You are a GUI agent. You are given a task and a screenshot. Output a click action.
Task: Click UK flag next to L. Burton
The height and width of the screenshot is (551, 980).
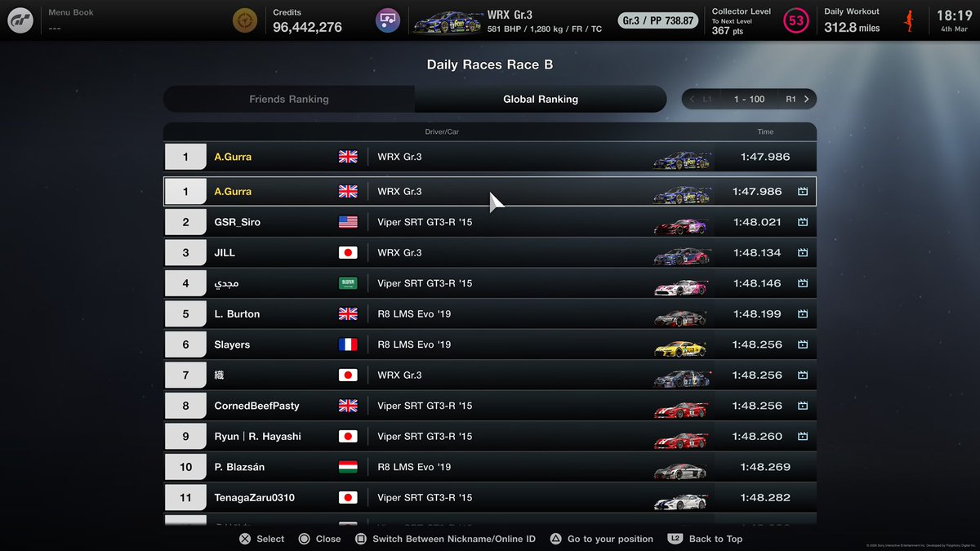click(348, 314)
